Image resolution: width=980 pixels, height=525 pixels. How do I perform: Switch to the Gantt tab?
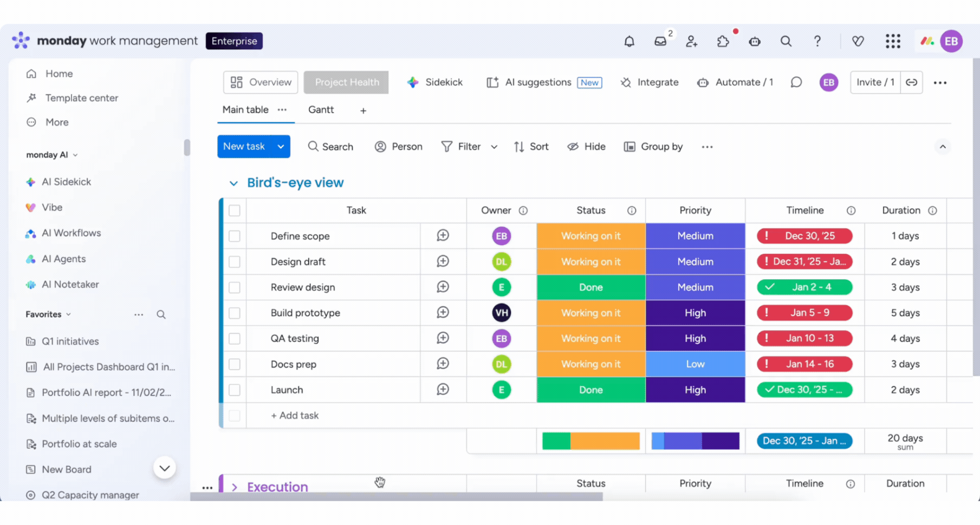pos(321,110)
